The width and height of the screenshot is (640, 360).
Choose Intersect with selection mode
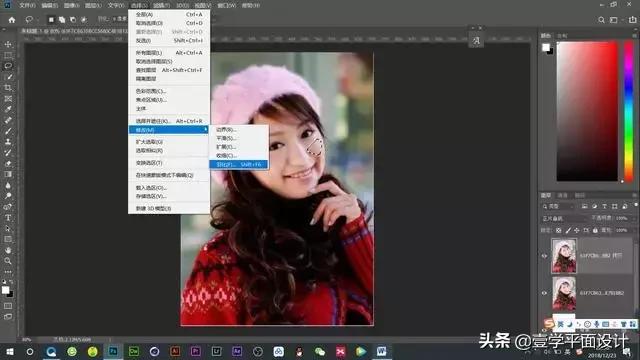tap(84, 20)
